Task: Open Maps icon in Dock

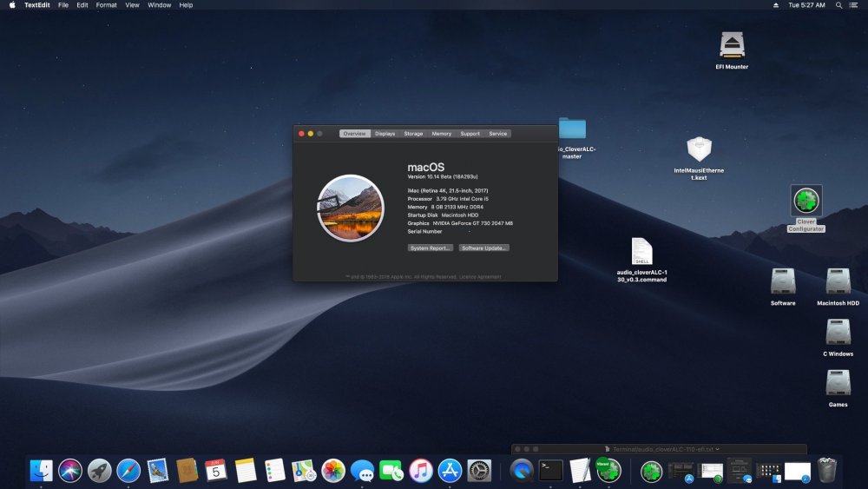Action: (304, 472)
